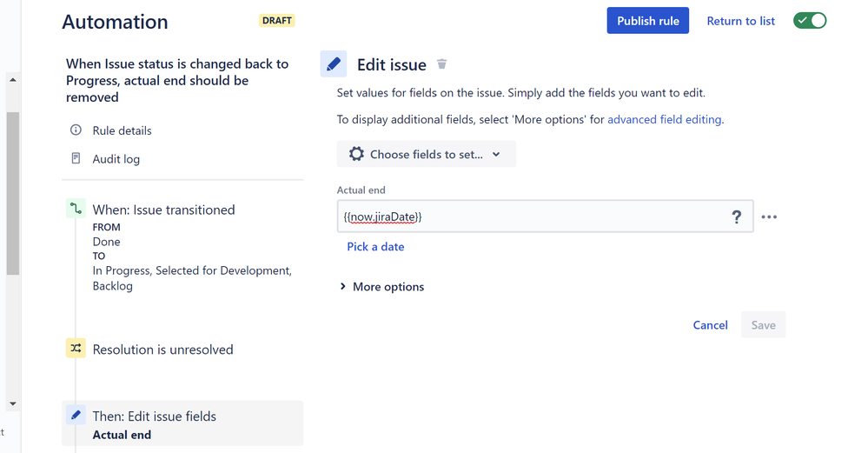Screen dimensions: 868x453
Task: Open the Choose fields to set dropdown
Action: (x=427, y=154)
